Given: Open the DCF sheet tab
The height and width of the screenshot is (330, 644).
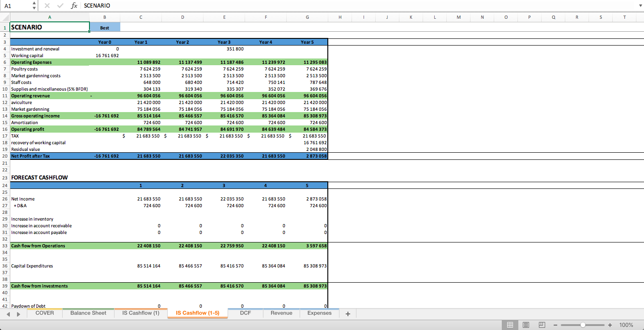Looking at the screenshot, I should coord(246,313).
